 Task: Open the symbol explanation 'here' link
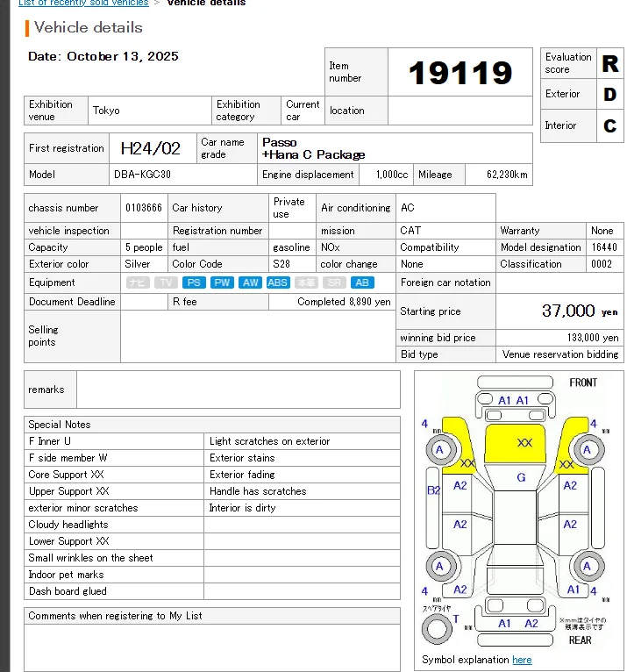pos(522,660)
